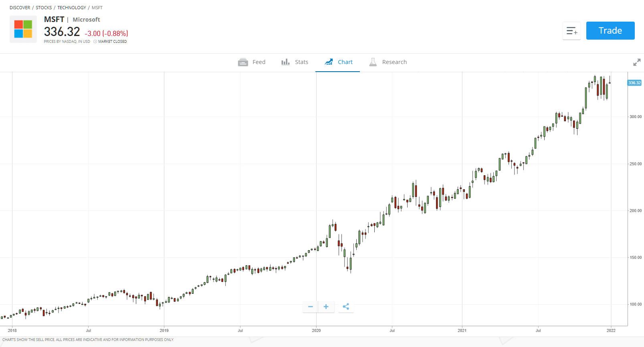This screenshot has height=347, width=644.
Task: Click the 100.00 price axis label
Action: [x=636, y=304]
